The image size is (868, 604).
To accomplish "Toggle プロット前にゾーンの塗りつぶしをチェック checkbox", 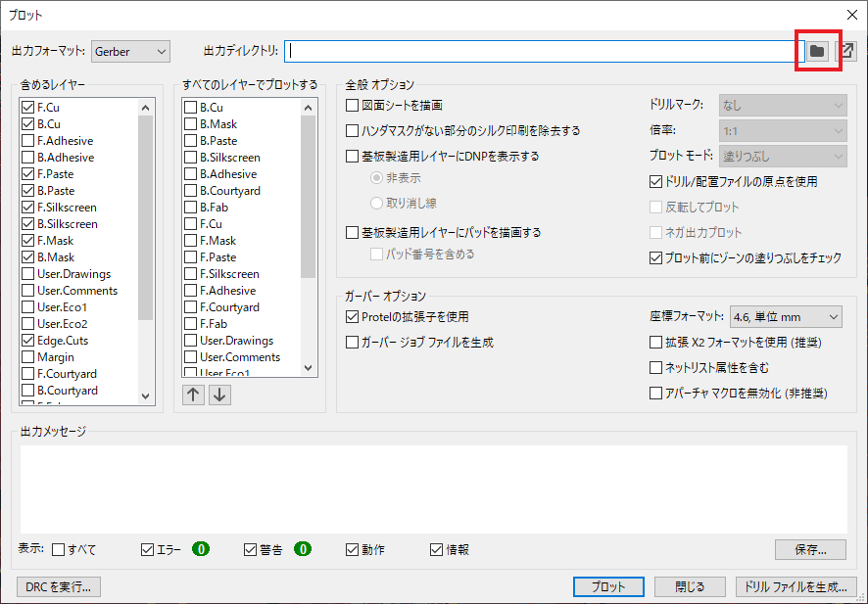I will (x=656, y=257).
